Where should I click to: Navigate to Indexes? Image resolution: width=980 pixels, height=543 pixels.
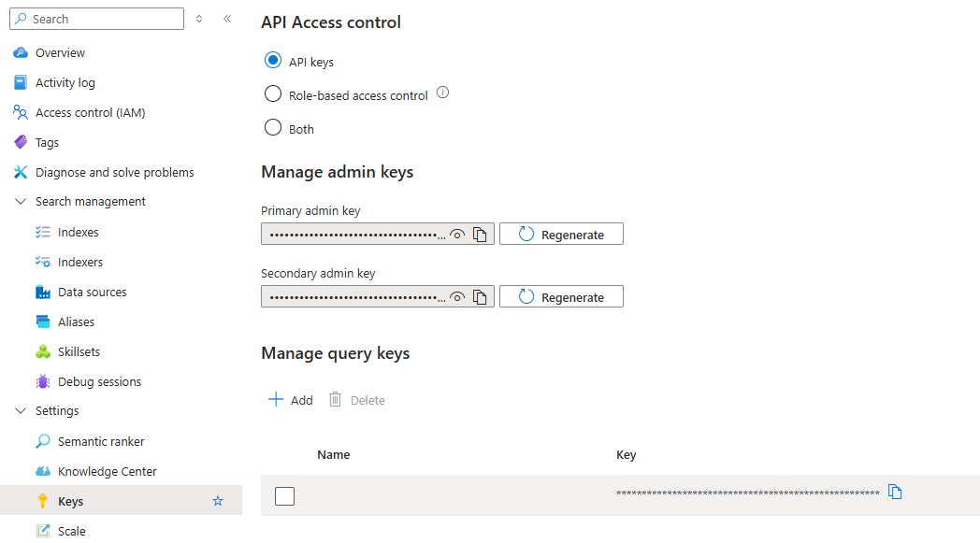point(79,233)
